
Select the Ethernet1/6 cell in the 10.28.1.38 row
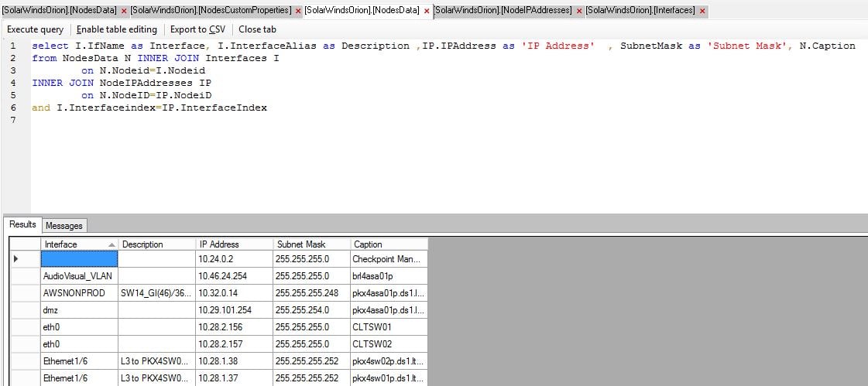pos(79,362)
